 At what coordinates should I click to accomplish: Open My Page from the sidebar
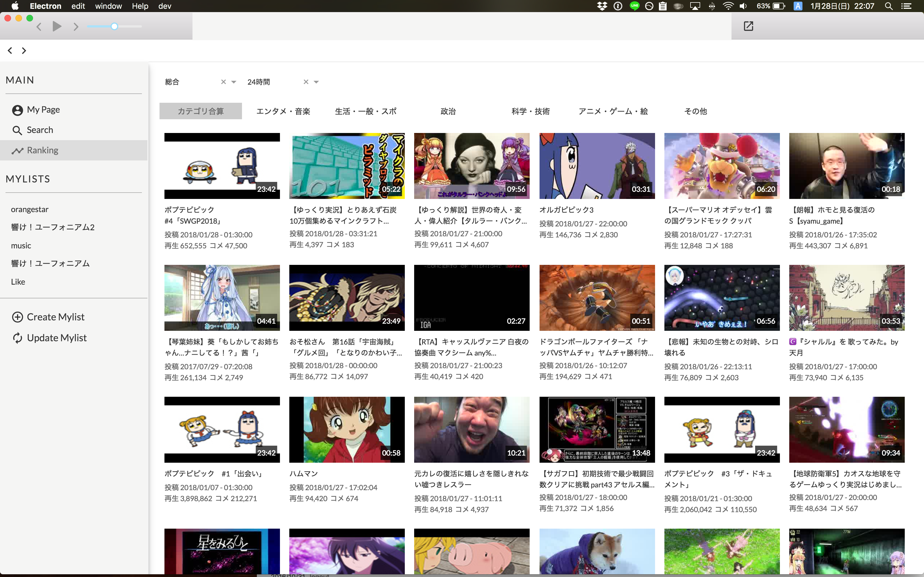click(x=43, y=110)
